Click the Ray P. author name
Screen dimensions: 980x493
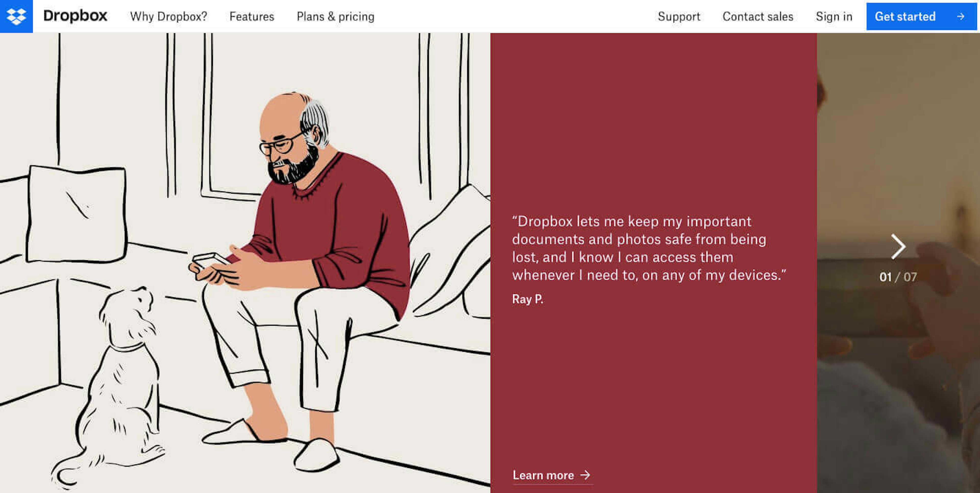(528, 299)
